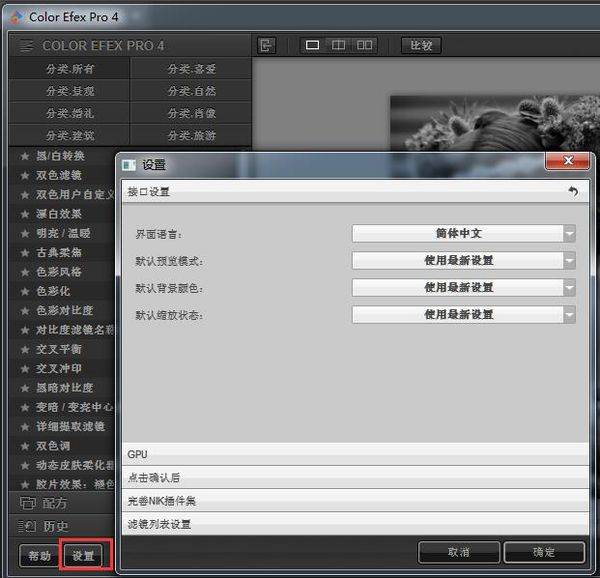600x578 pixels.
Task: Click the hide side panel icon in the top toolbar
Action: pyautogui.click(x=266, y=46)
